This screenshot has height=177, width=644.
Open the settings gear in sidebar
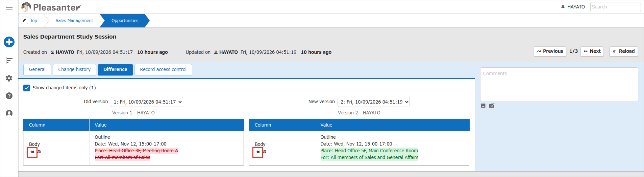(x=9, y=78)
